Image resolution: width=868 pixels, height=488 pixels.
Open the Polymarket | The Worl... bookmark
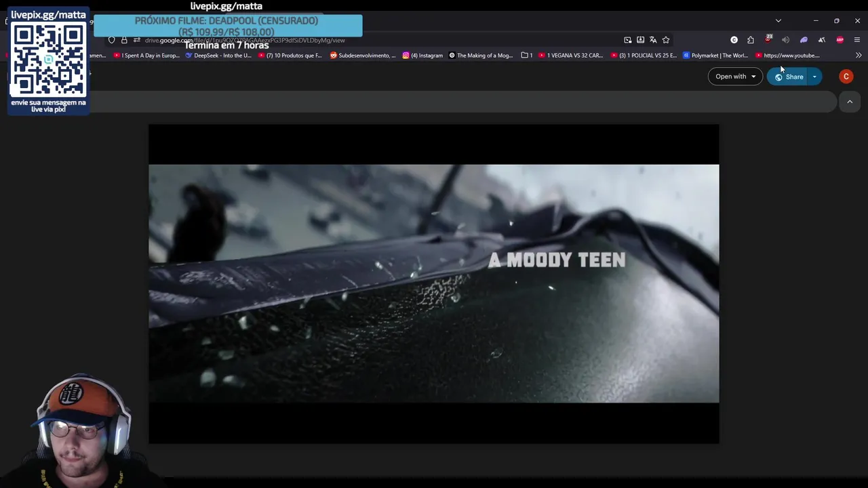[x=715, y=56]
